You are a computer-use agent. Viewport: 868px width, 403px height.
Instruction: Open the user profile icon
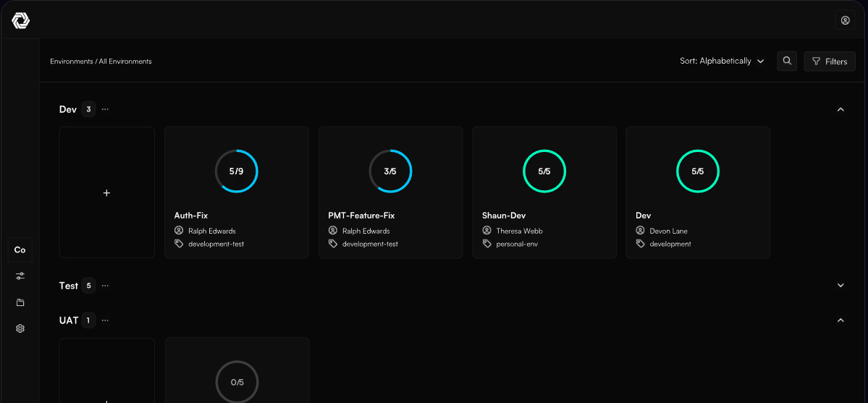tap(845, 20)
